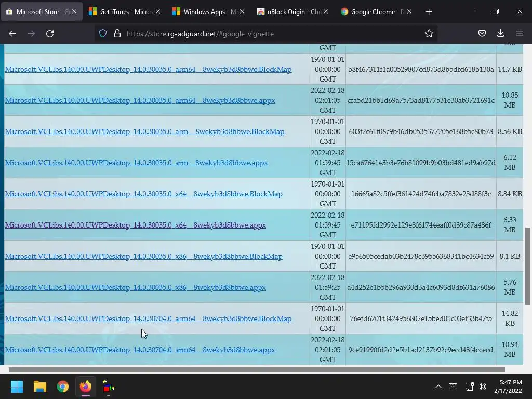Screen dimensions: 532x399
Task: Open the colorful blocks app in taskbar
Action: tap(109, 387)
